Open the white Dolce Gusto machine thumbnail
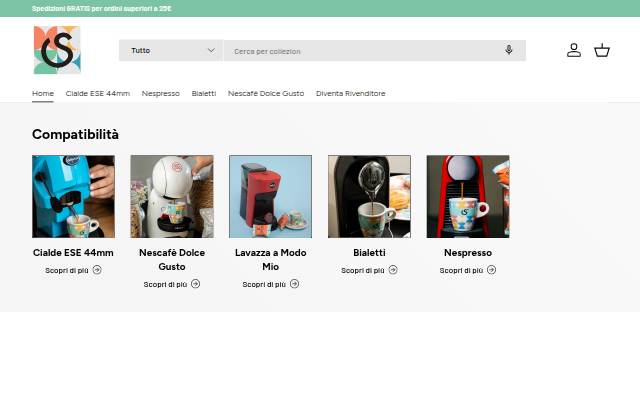Image resolution: width=640 pixels, height=400 pixels. point(172,196)
